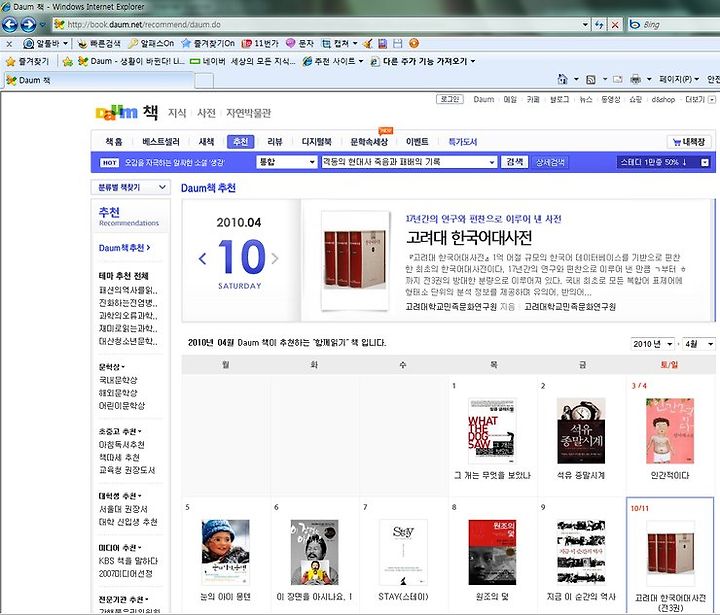Image resolution: width=720 pixels, height=615 pixels.
Task: Click into the Bing search box
Action: click(679, 25)
